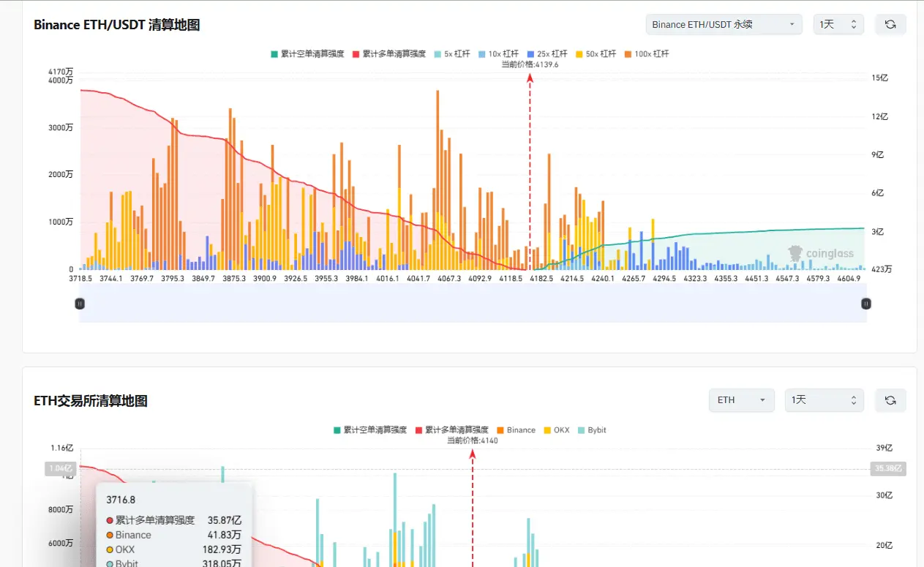Click the Binance ETH/USDT 清算地图 title
The height and width of the screenshot is (567, 924).
117,25
